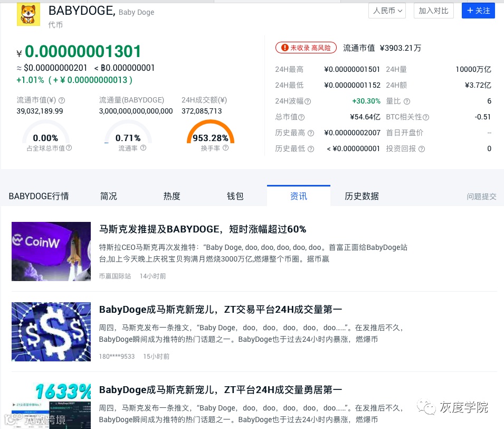This screenshot has width=504, height=429.
Task: Open the 1633% news thumbnail
Action: (x=51, y=406)
